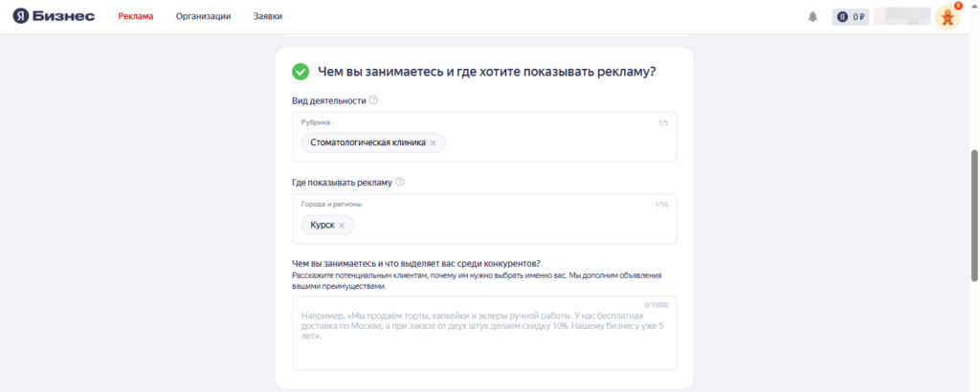Viewport: 980px width, 392px height.
Task: Focus the Города и регионы field
Action: (484, 219)
